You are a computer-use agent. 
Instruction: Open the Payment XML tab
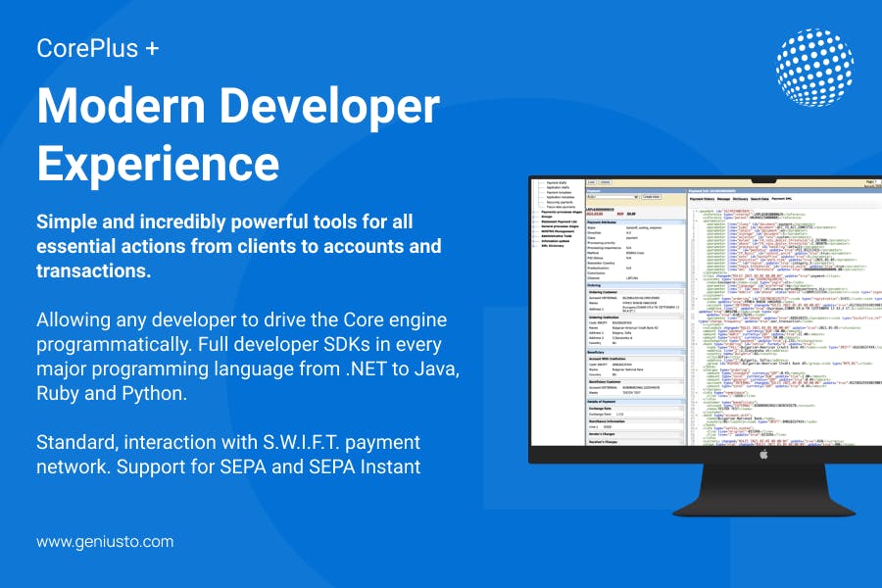coord(781,199)
